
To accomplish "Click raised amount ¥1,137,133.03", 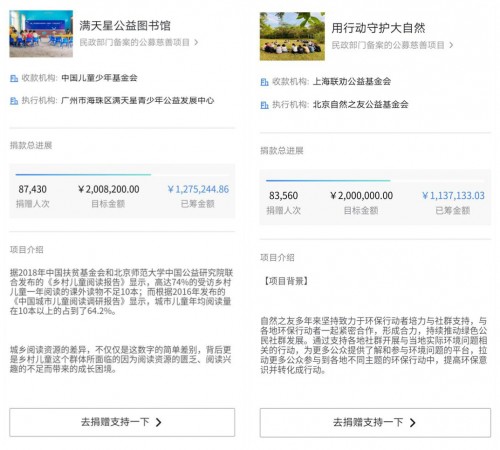I will click(453, 196).
